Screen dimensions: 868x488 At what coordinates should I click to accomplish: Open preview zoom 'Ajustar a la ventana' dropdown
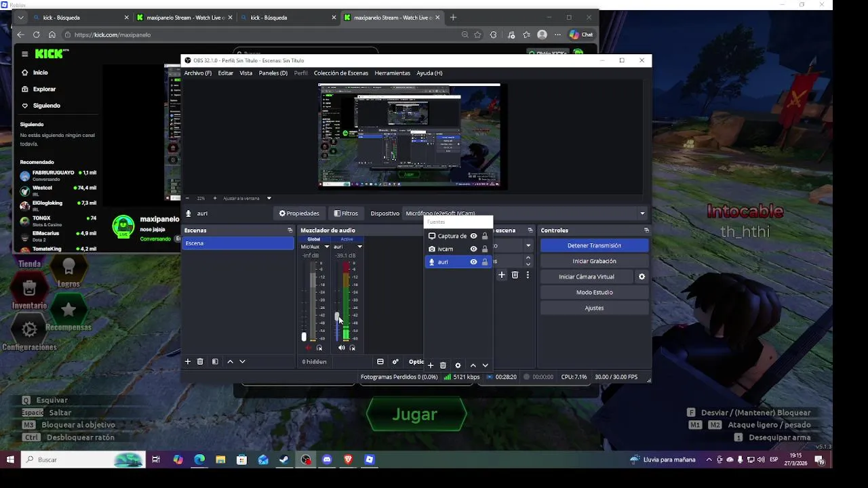[x=269, y=199]
